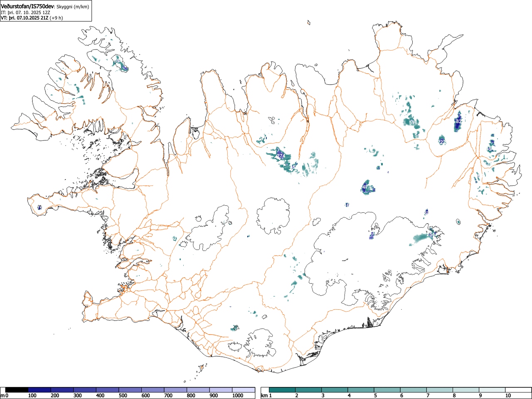
Task: Select the 'VT: þri. 07.10.2025 21Z' line
Action: tap(25, 18)
